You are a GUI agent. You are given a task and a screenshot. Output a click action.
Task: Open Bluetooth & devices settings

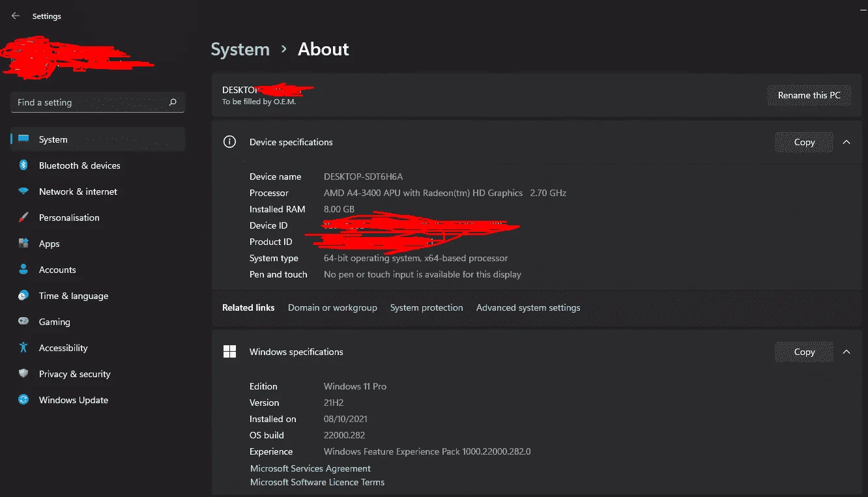[98, 165]
